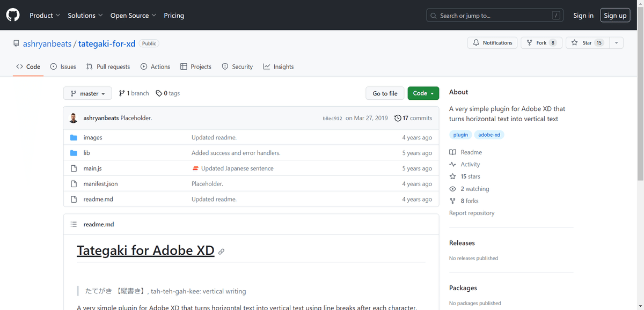644x310 pixels.
Task: Open 'Updated Japanese sentence' commit message
Action: click(x=237, y=168)
